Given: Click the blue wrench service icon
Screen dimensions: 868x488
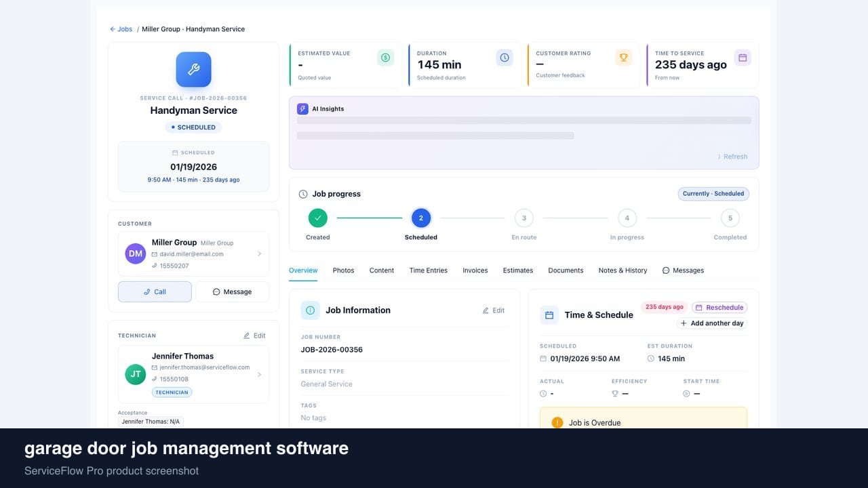Looking at the screenshot, I should click(193, 69).
